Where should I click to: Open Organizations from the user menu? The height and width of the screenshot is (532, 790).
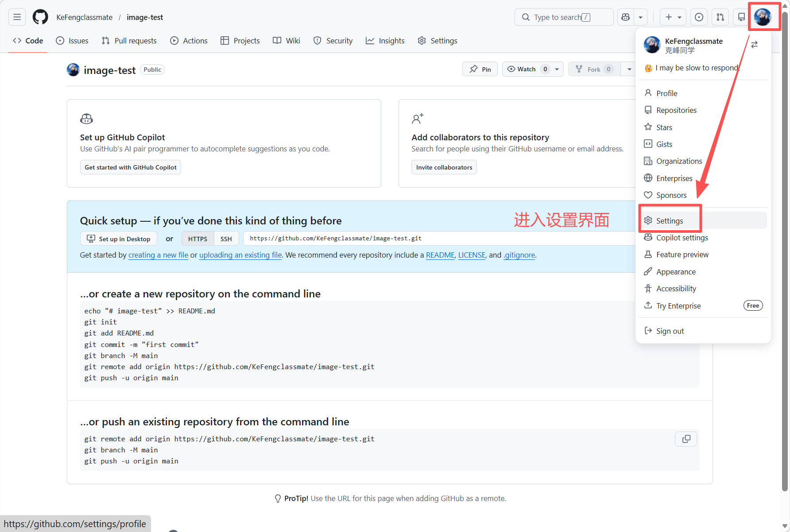(703, 161)
